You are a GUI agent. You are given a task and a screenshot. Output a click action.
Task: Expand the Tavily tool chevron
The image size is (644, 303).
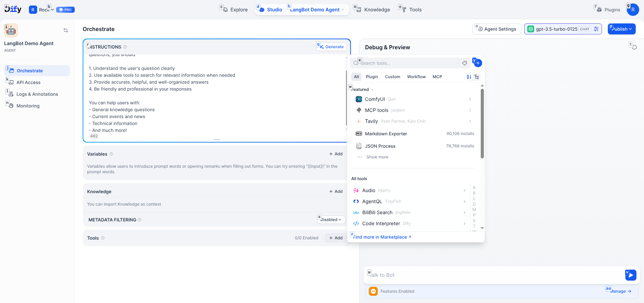(470, 121)
